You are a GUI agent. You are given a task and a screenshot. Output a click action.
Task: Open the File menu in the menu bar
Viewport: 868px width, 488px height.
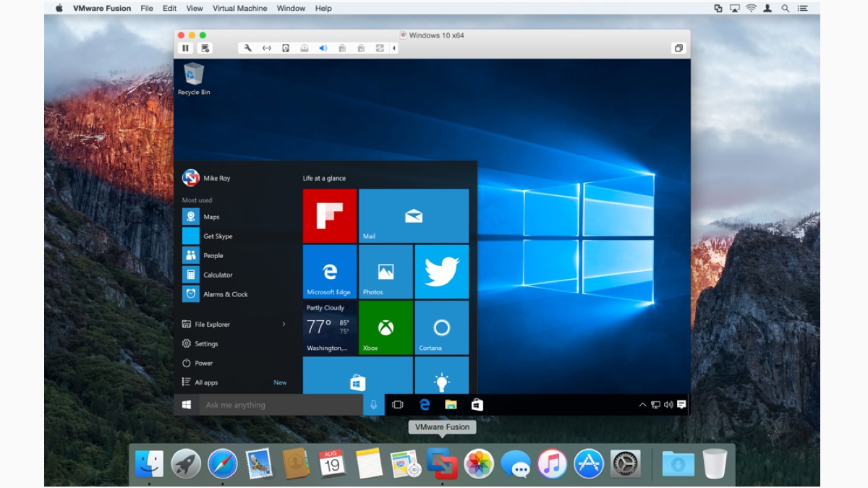click(x=147, y=8)
